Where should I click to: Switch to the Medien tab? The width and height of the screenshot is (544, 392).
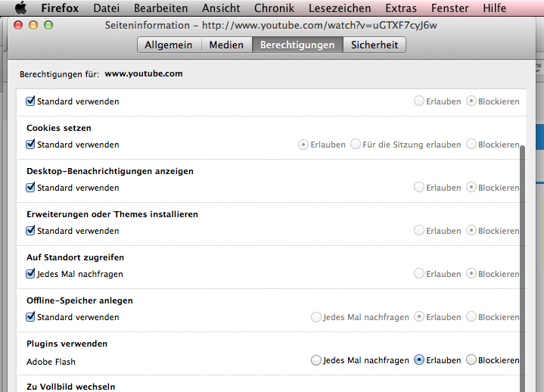[226, 45]
